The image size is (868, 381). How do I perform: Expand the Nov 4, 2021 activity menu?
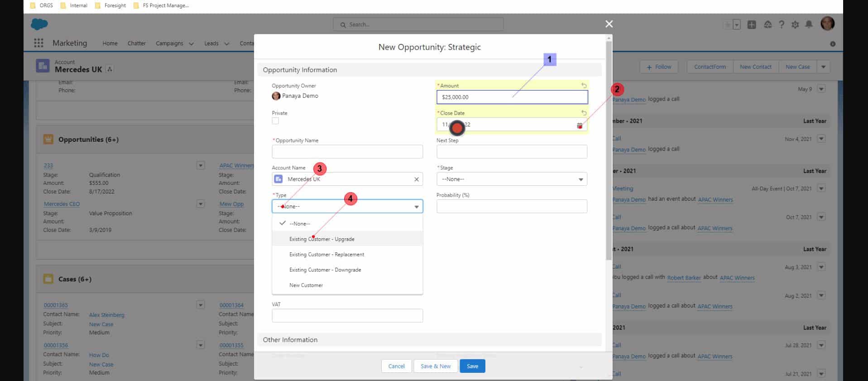821,139
